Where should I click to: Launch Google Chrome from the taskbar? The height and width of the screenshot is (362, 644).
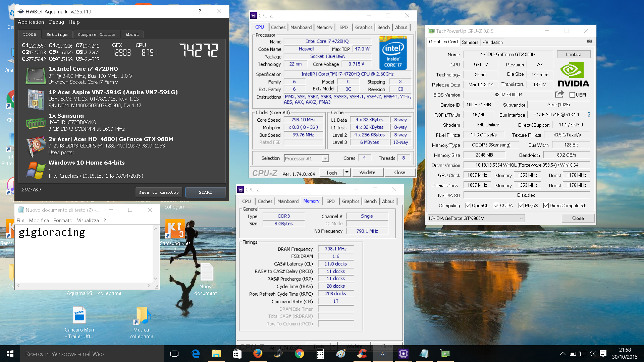300,354
